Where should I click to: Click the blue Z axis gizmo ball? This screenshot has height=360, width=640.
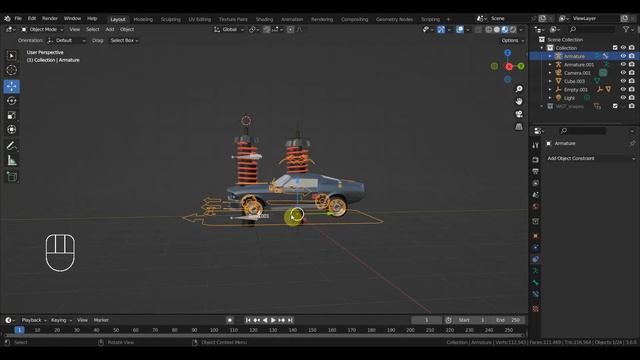coord(507,53)
